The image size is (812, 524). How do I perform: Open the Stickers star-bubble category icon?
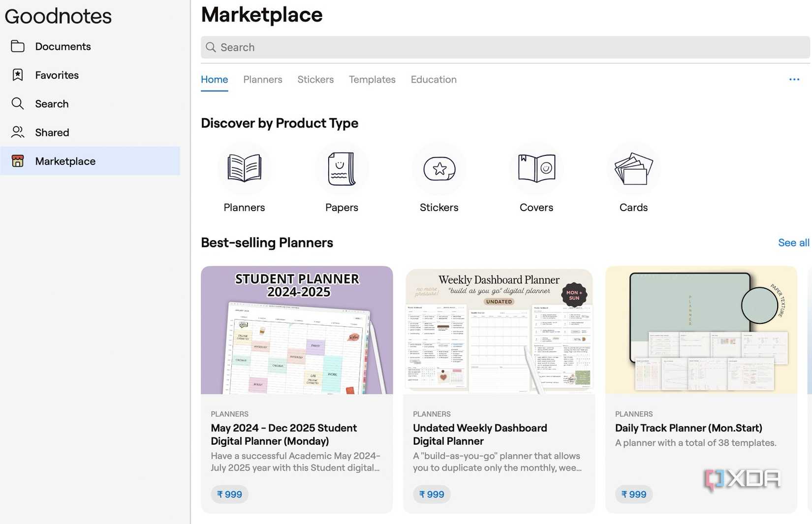pos(439,169)
